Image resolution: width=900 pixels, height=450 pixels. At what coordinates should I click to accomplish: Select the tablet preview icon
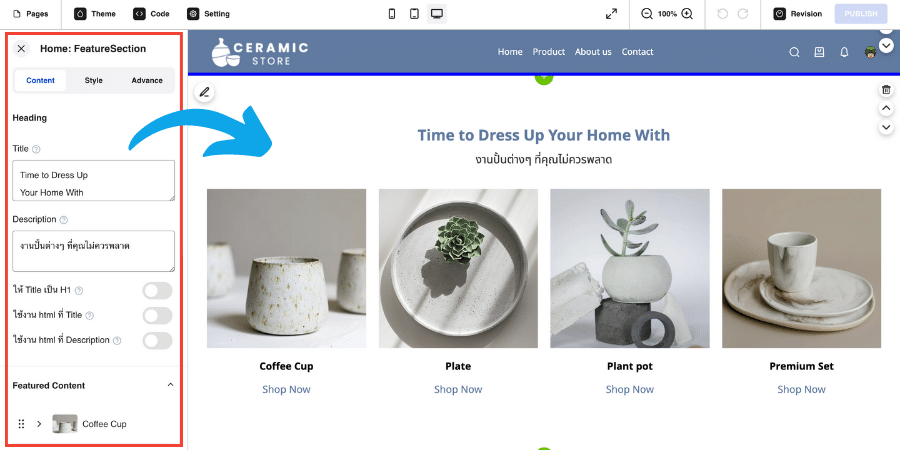click(414, 14)
